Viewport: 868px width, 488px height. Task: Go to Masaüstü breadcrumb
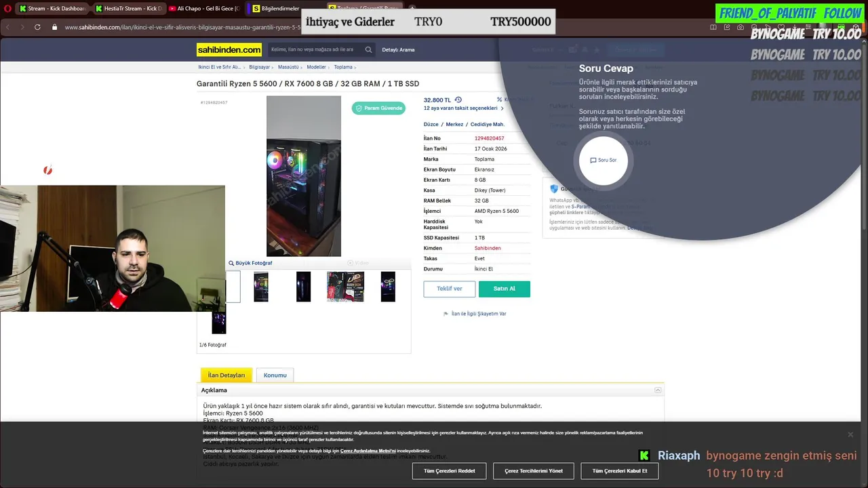pos(288,67)
